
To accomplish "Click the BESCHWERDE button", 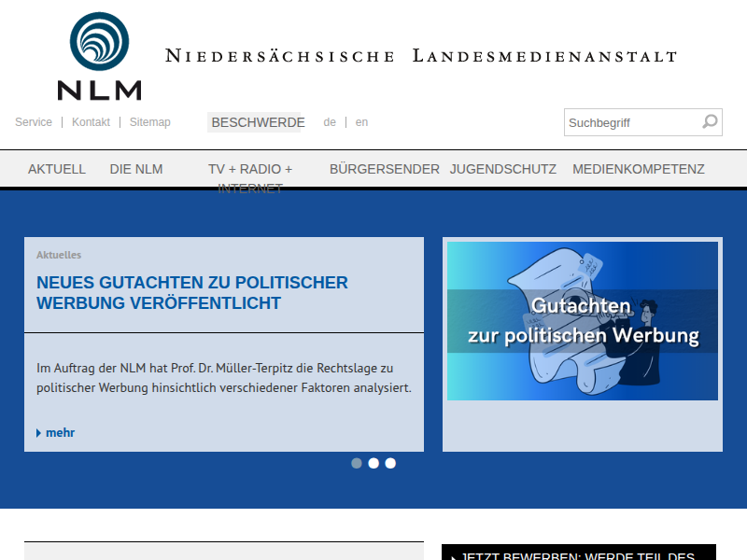I will 258,122.
